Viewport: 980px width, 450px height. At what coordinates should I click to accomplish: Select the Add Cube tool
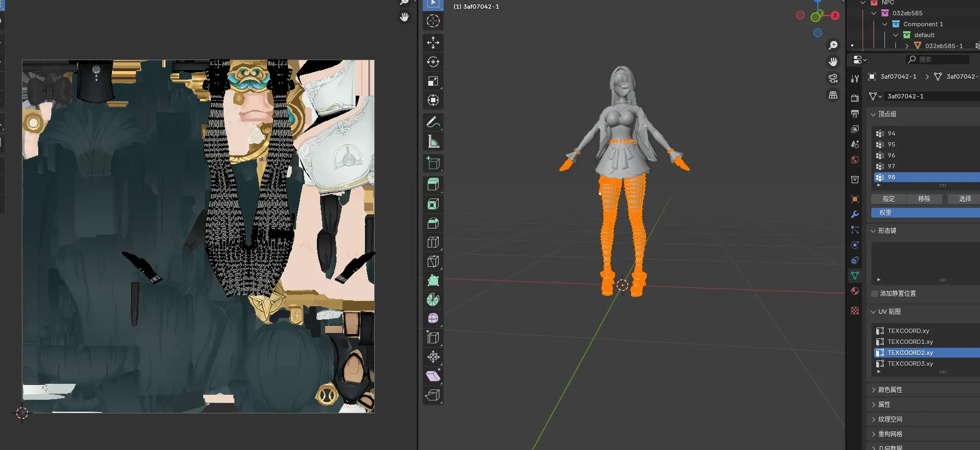tap(433, 163)
